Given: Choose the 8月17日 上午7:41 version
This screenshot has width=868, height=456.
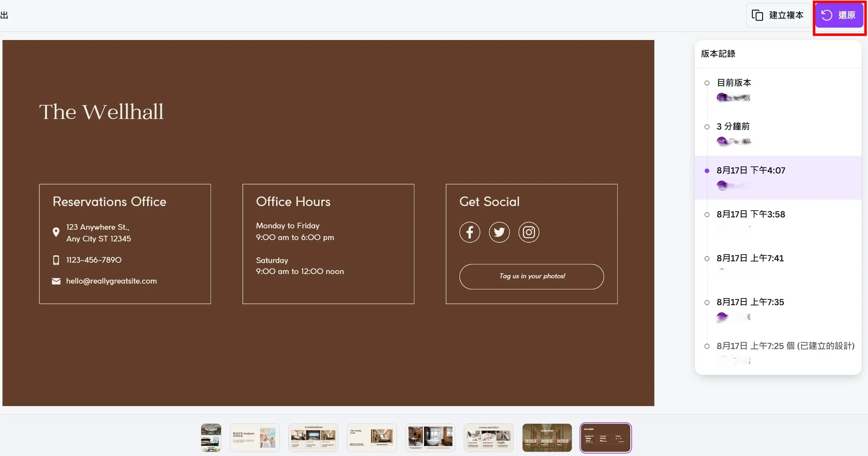Looking at the screenshot, I should pos(750,258).
